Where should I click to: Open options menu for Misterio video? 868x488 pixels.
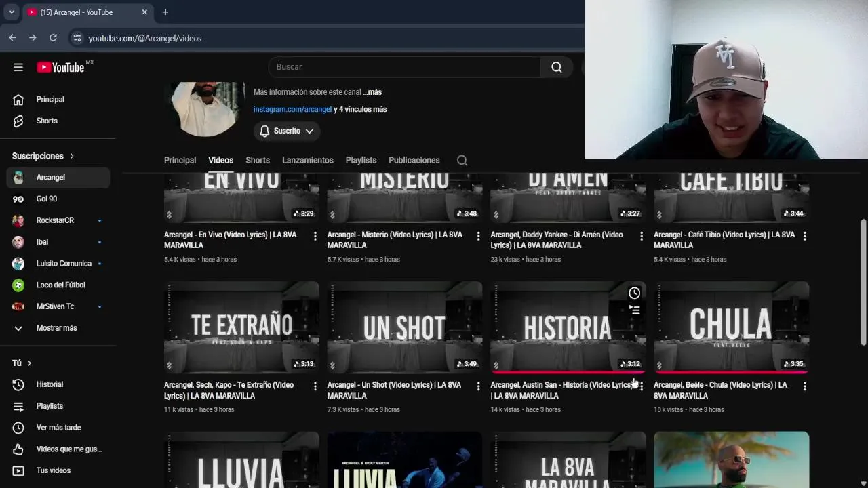[x=478, y=236]
